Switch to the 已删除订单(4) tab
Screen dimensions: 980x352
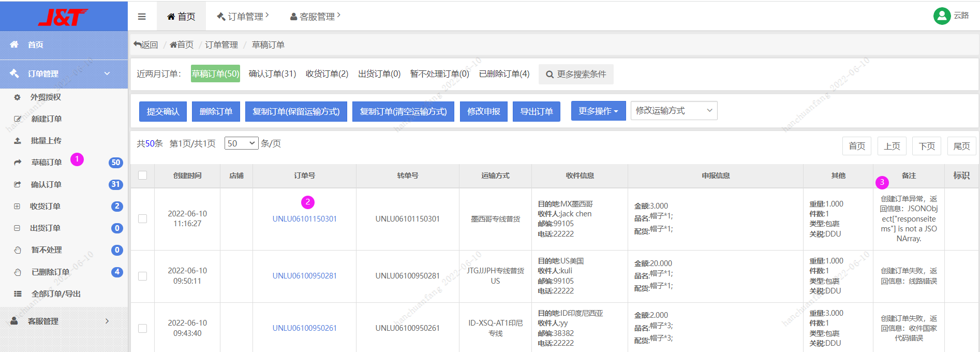(x=504, y=74)
